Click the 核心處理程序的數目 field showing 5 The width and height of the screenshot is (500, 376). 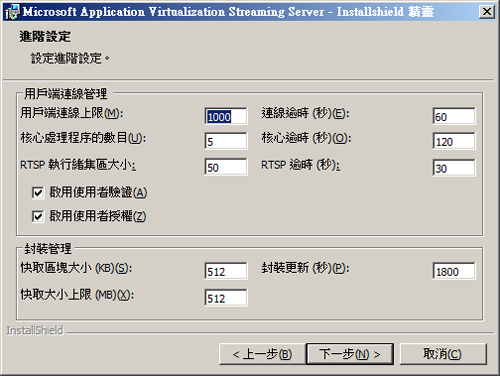(226, 141)
